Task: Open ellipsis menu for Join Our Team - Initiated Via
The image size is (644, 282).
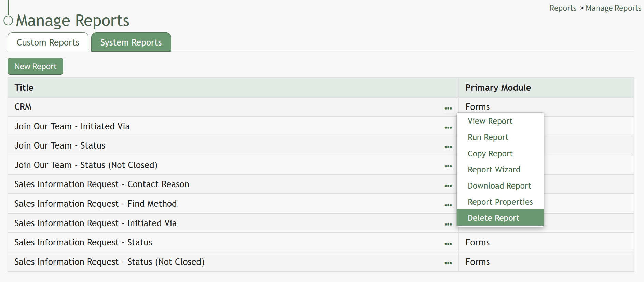Action: tap(448, 128)
